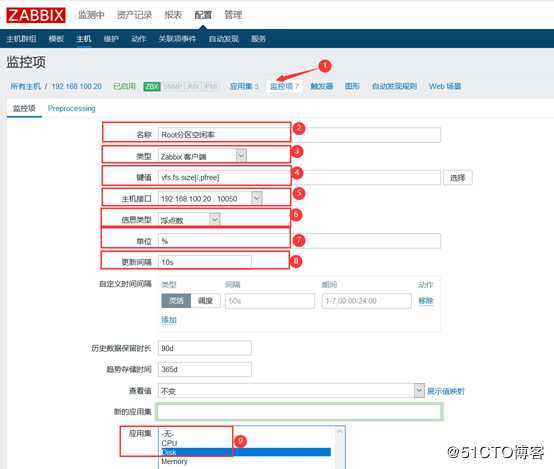Click the 历史数据保留时长 90d field

click(205, 348)
